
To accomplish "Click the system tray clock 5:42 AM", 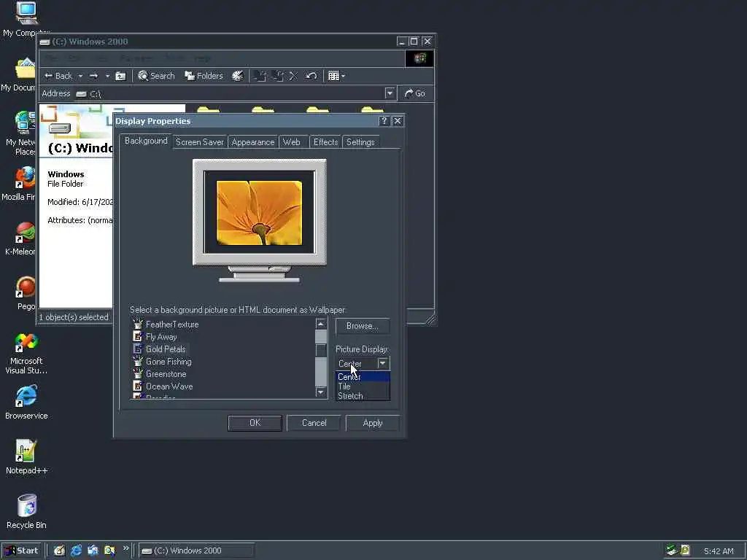I will click(x=719, y=551).
